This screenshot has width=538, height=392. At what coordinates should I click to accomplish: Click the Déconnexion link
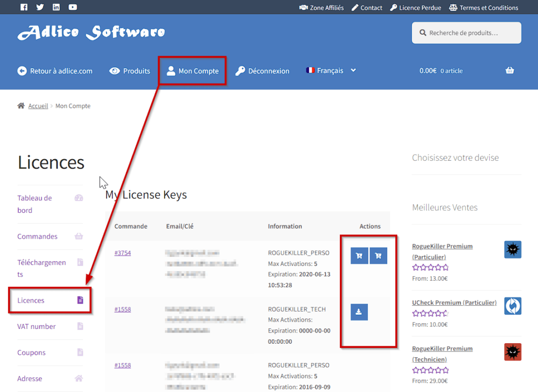click(x=262, y=71)
